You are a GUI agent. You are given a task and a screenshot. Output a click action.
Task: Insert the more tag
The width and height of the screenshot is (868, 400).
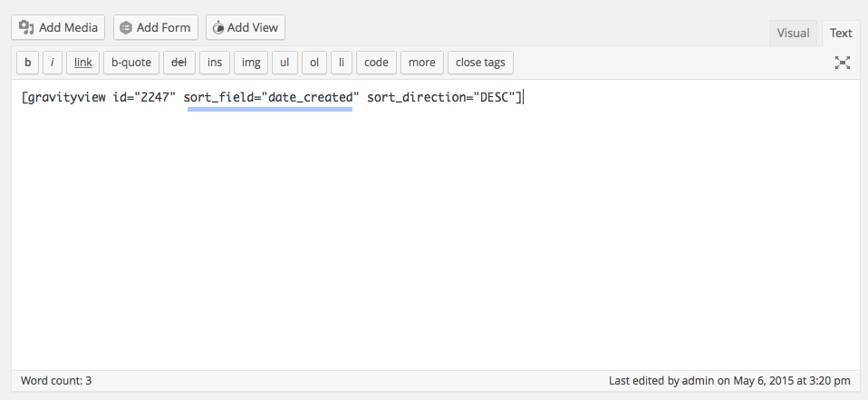click(x=421, y=63)
